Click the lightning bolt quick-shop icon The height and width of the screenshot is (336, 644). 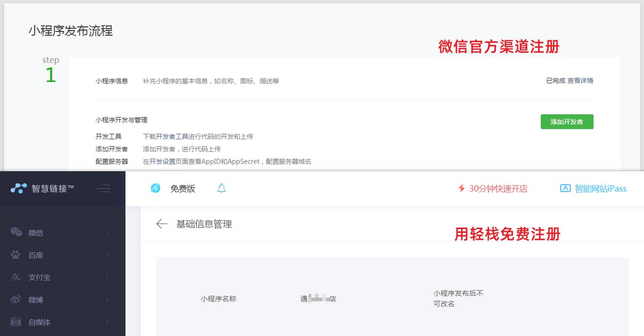(461, 188)
